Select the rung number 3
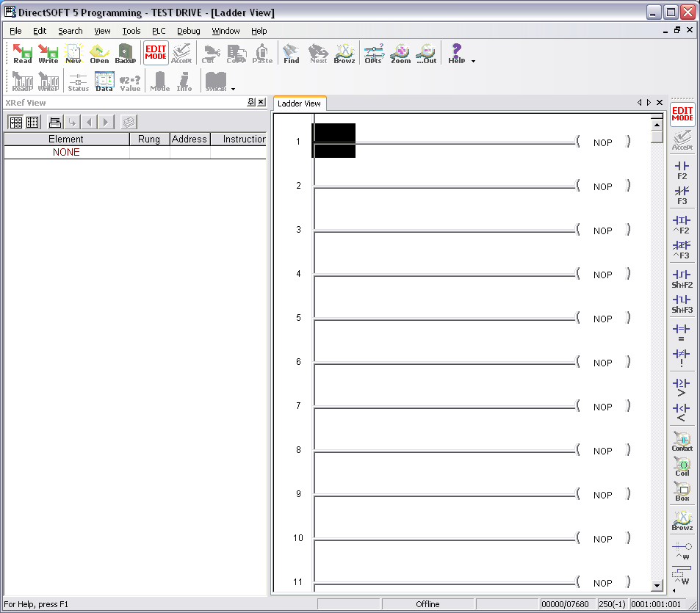 (299, 230)
